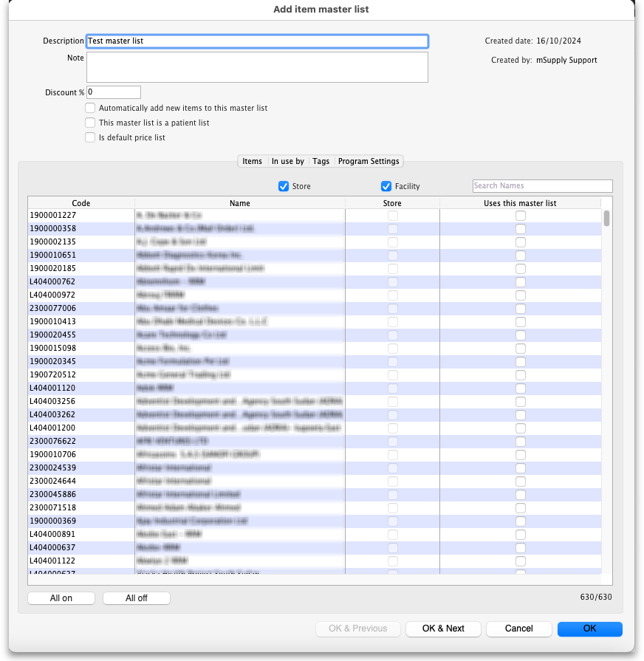This screenshot has width=644, height=661.
Task: Go to Program Settings tab
Action: 369,161
